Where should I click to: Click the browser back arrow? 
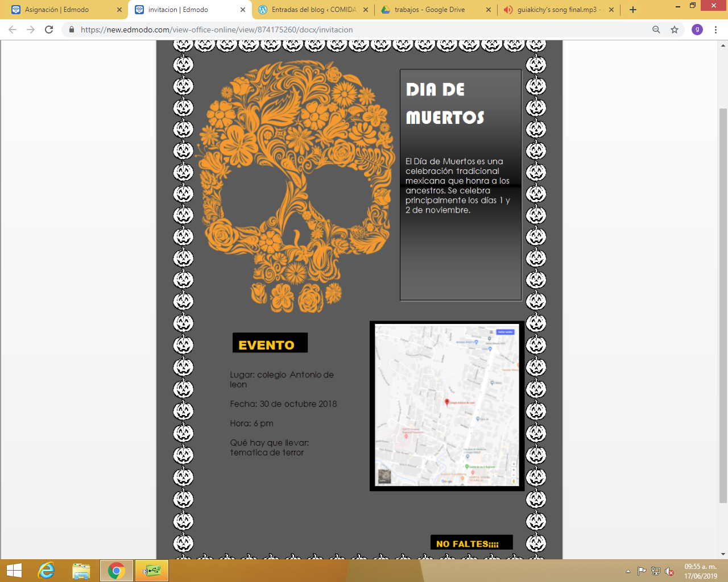pyautogui.click(x=13, y=30)
